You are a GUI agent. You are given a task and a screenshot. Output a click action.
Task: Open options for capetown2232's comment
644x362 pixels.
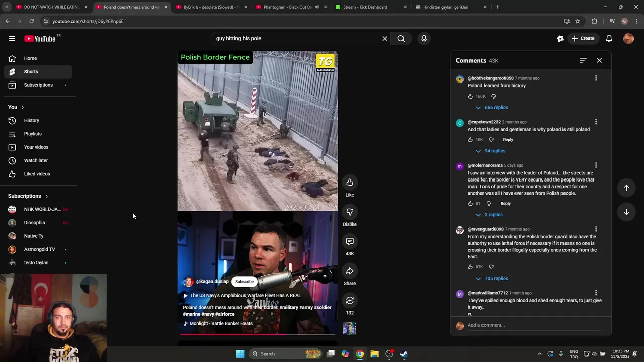click(596, 122)
